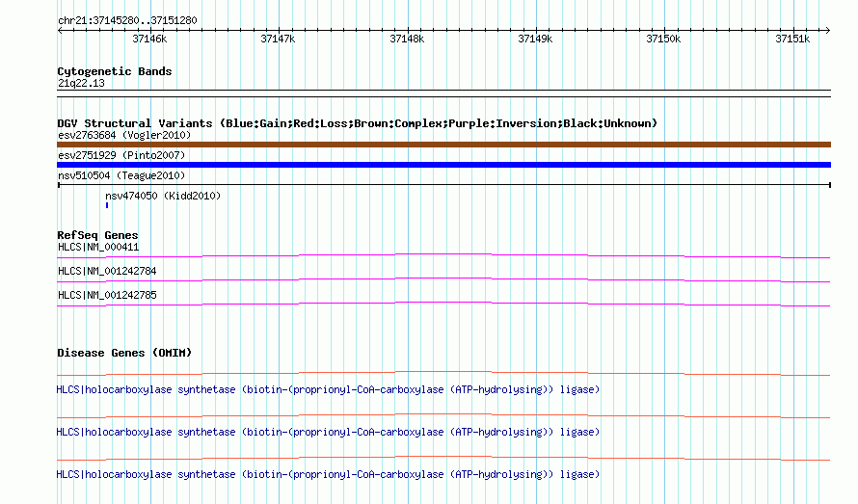The width and height of the screenshot is (858, 504).
Task: Open the esv2763684 (Vogler2010) label
Action: 124,135
